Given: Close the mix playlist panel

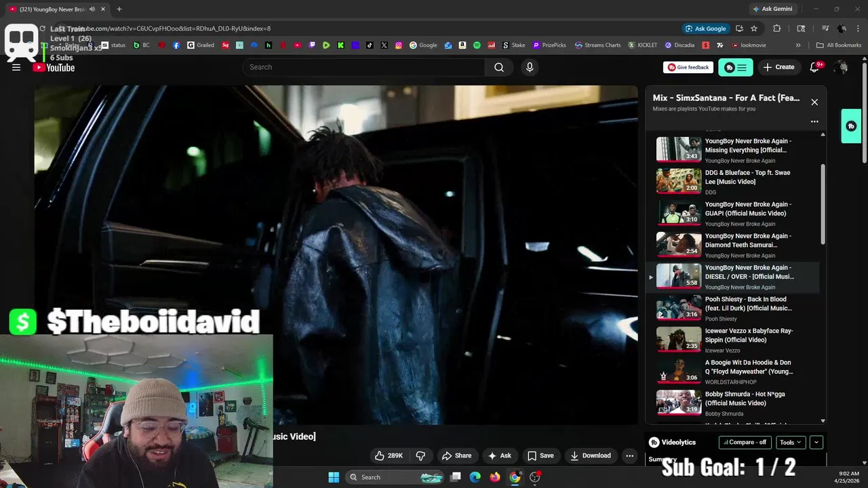Looking at the screenshot, I should tap(814, 102).
